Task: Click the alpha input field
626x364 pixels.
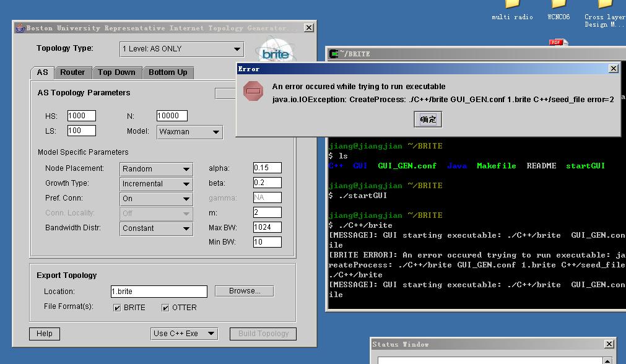Action: (x=267, y=168)
